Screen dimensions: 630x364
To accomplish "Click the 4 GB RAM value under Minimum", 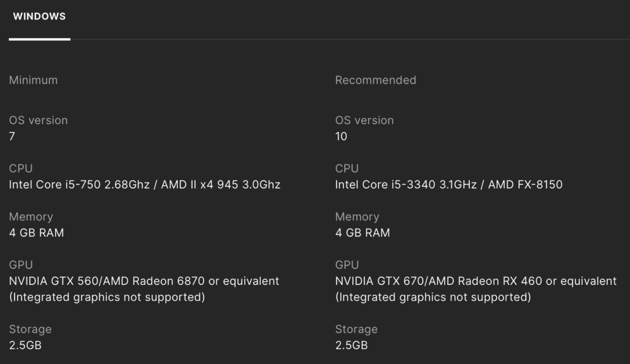I will [x=36, y=233].
